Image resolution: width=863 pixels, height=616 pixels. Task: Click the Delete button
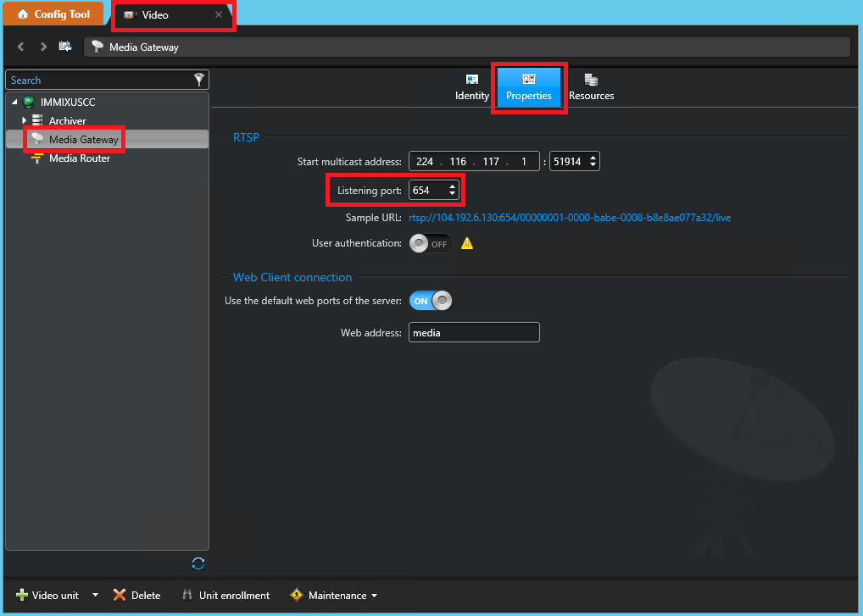[137, 595]
